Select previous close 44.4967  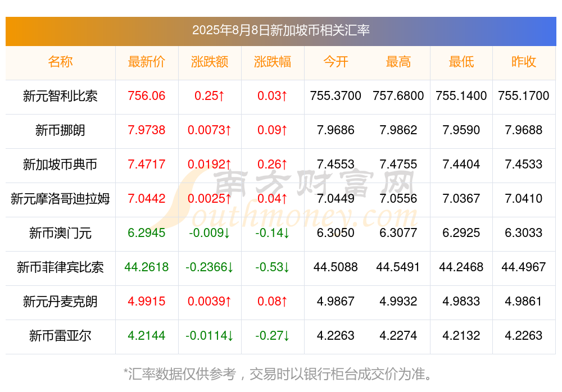click(524, 267)
